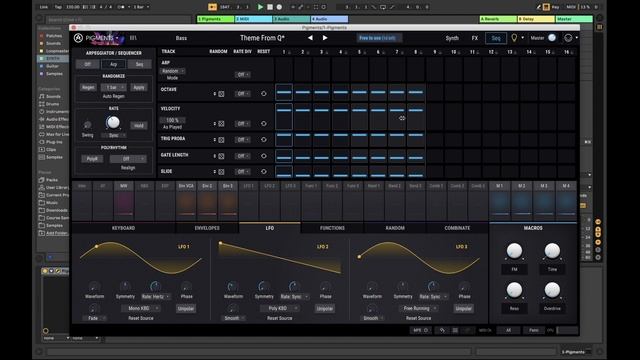Click the lightbulb sound design tips icon
Viewport: 640px width, 360px height.
click(514, 38)
